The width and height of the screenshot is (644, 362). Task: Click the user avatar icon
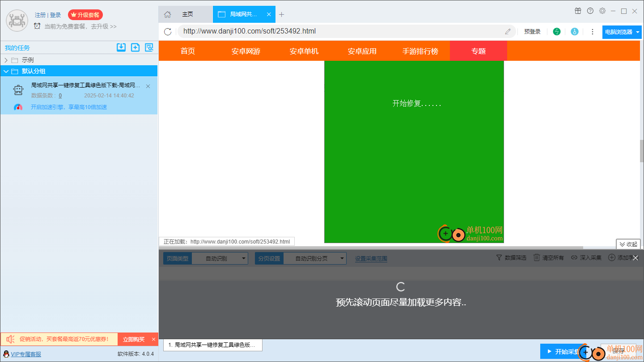[x=17, y=21]
